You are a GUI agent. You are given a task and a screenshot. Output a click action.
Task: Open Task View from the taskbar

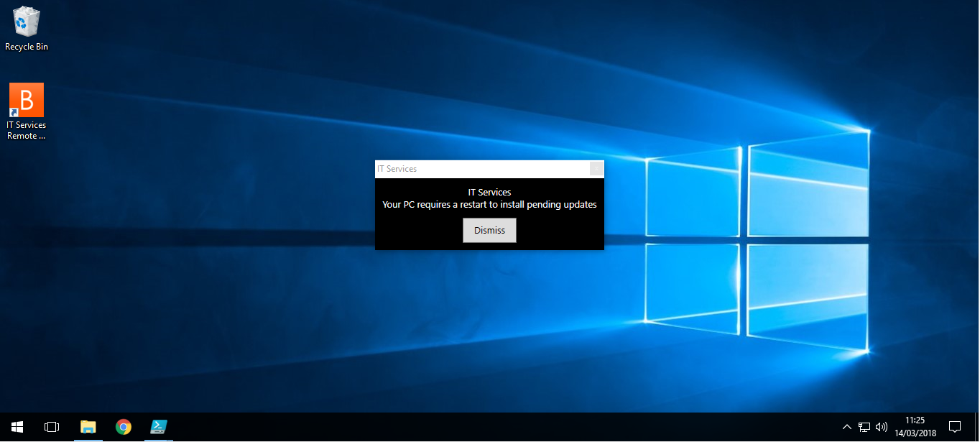click(51, 426)
